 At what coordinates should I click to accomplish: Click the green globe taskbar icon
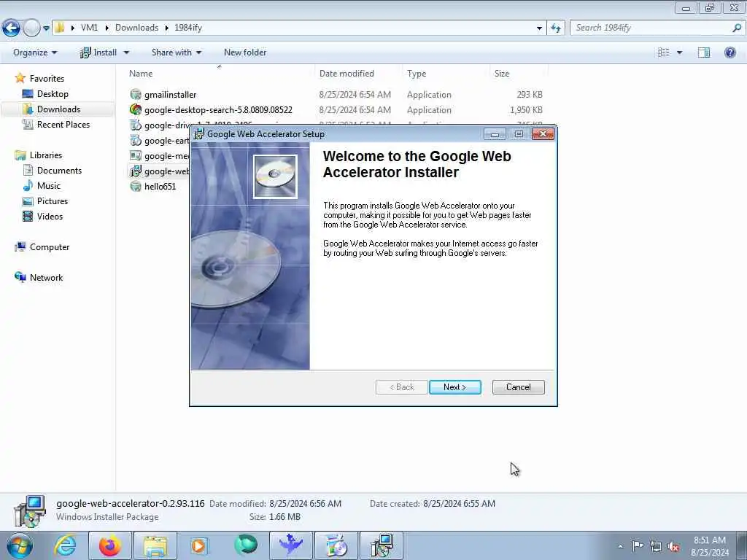point(246,545)
